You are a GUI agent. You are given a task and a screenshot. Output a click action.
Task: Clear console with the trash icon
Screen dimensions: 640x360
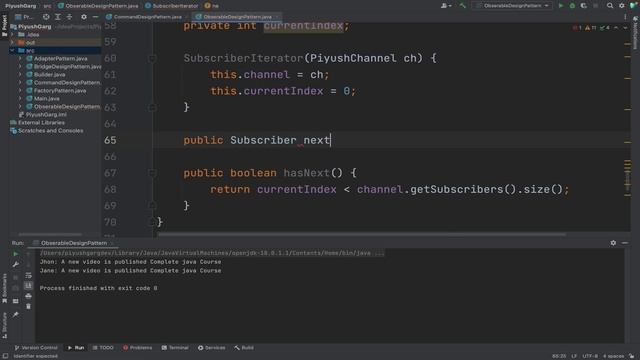click(x=28, y=306)
